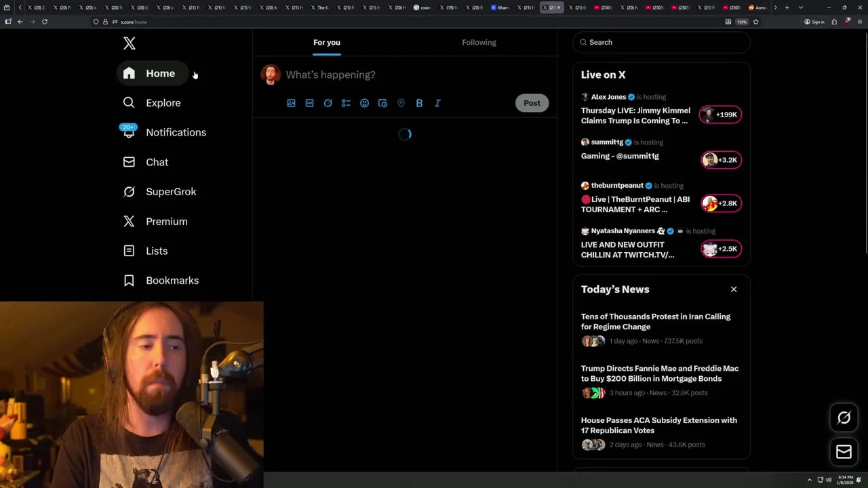Open Notifications in the sidebar
Viewport: 868px width, 488px height.
pos(164,133)
